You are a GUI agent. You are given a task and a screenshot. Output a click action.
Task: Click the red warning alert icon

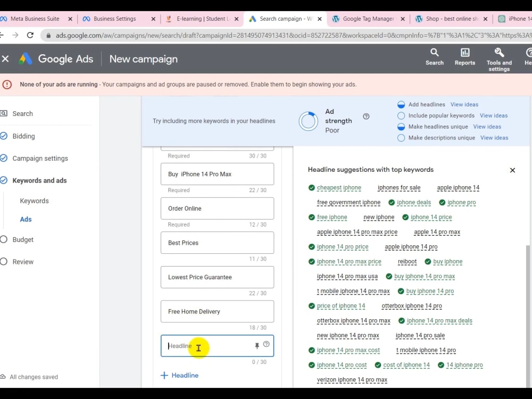pos(7,85)
